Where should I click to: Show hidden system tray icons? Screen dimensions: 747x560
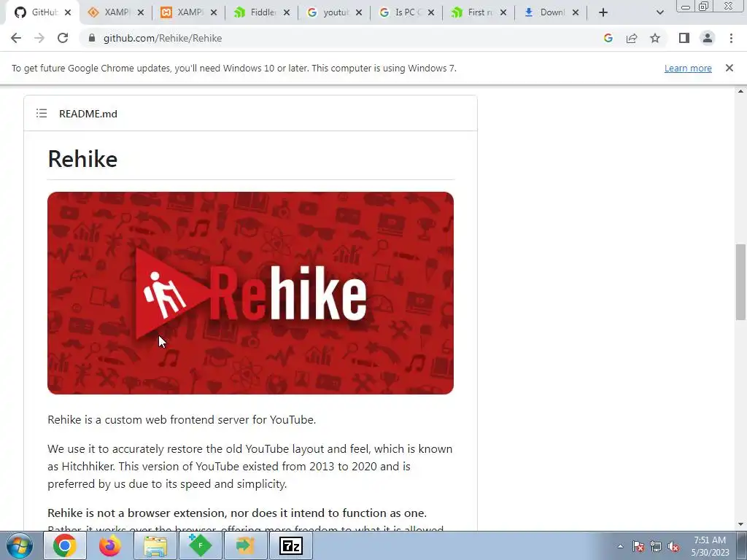pyautogui.click(x=620, y=546)
